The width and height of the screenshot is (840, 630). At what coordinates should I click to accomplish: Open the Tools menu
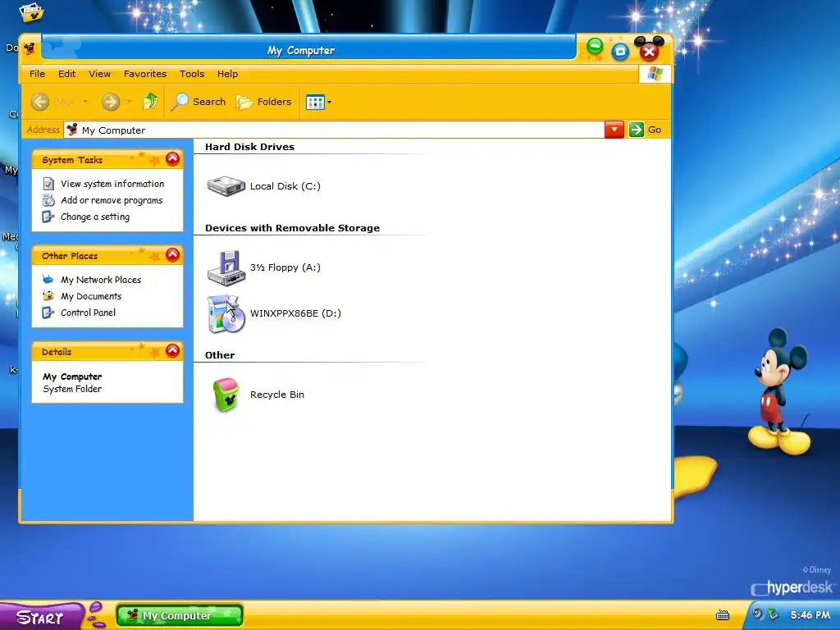click(192, 74)
